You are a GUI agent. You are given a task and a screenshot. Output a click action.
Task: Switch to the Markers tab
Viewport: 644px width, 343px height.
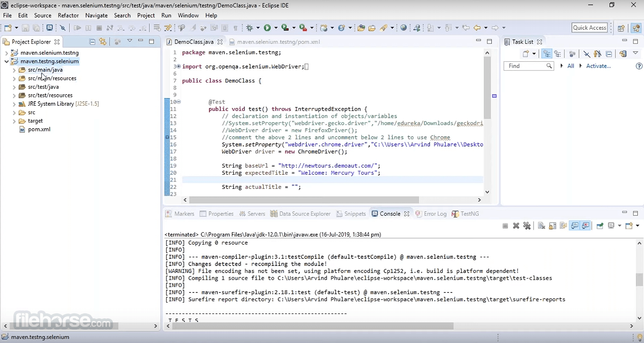pos(180,214)
